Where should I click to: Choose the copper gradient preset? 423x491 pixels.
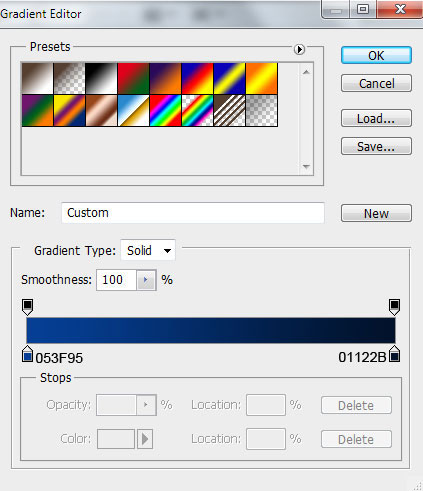coord(101,110)
